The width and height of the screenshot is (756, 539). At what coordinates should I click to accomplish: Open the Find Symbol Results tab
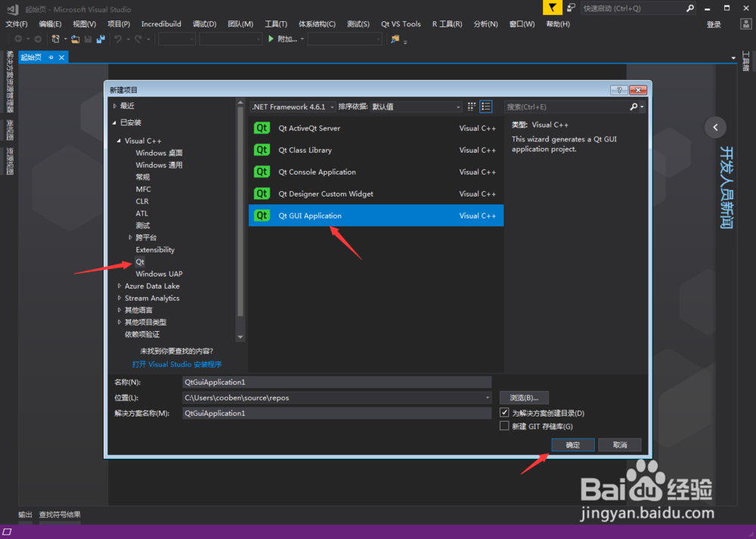60,514
